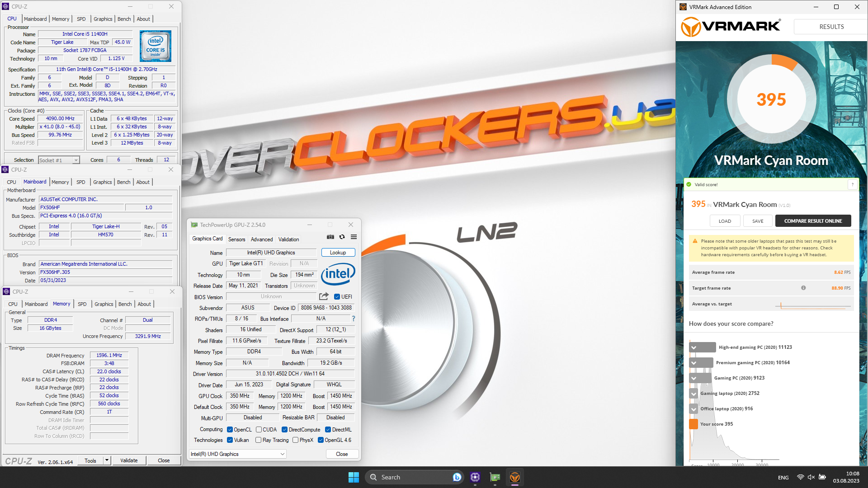Open GPU selection dropdown Intel(R) UHD Graphics
The image size is (868, 488).
(238, 454)
